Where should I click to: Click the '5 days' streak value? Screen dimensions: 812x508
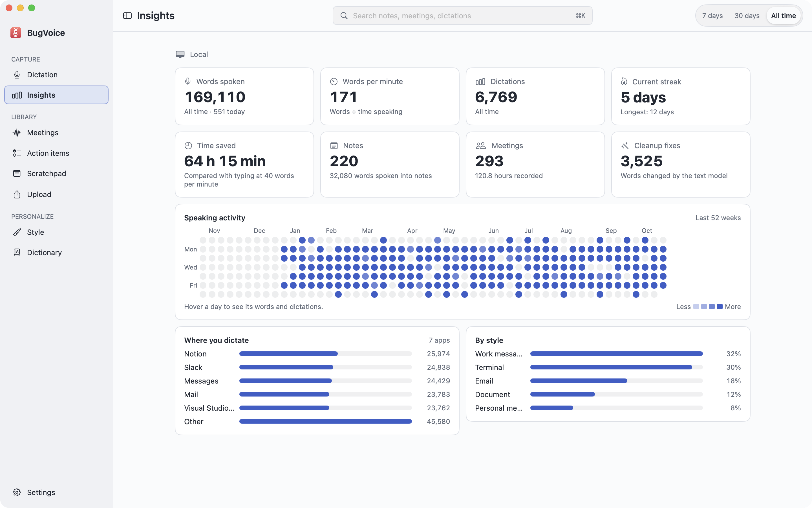click(x=643, y=97)
